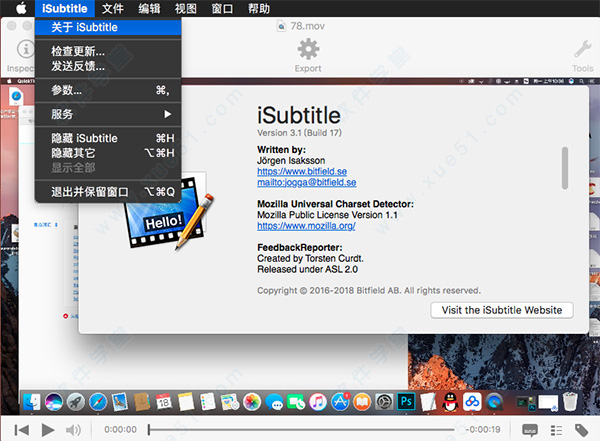Select 退出并保留窗口 menu entry
The image size is (600, 441).
click(108, 191)
